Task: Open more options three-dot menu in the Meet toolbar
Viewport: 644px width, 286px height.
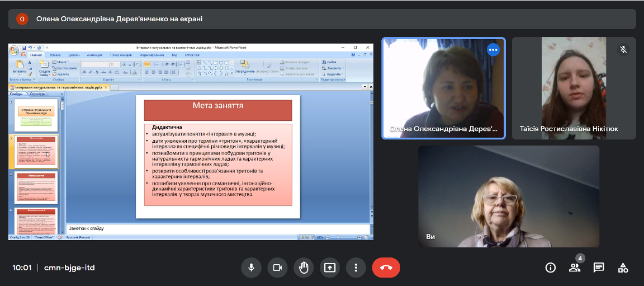Action: coord(356,268)
